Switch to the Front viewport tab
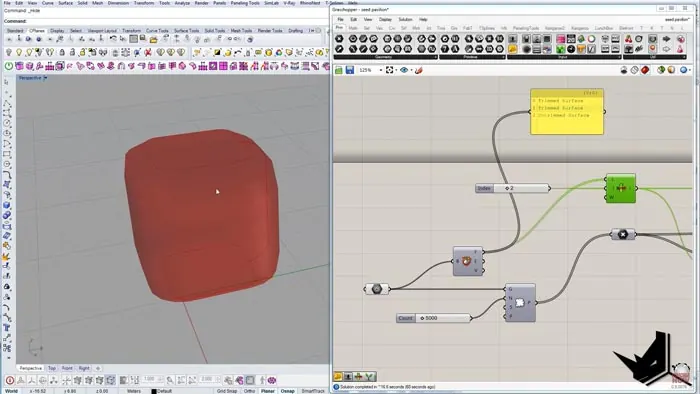Viewport: 700px width, 394px height. pyautogui.click(x=67, y=368)
